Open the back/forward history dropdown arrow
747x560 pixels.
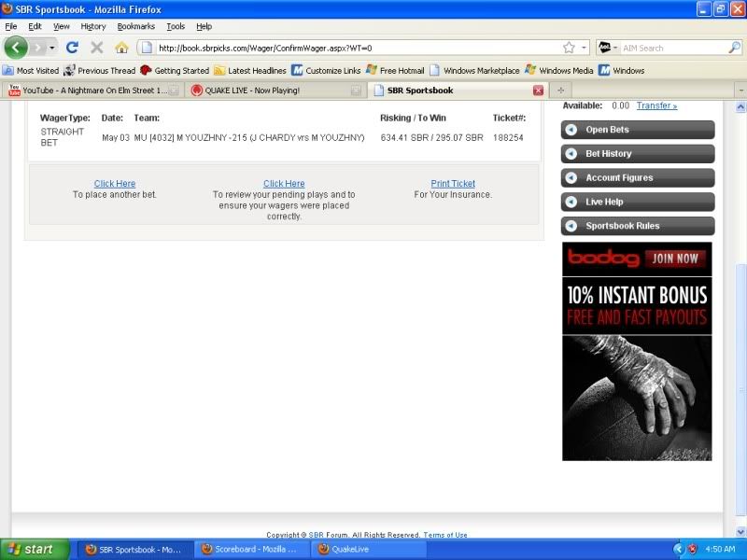52,48
